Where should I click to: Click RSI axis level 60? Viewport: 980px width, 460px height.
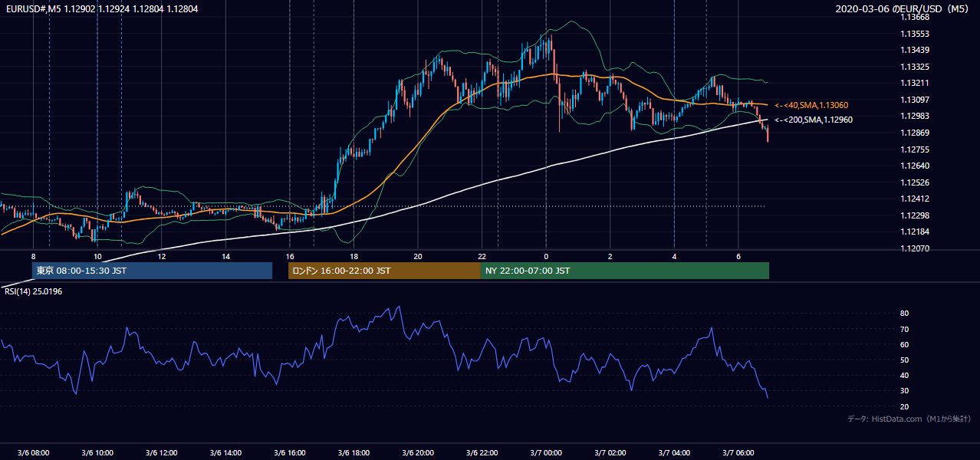coord(904,344)
